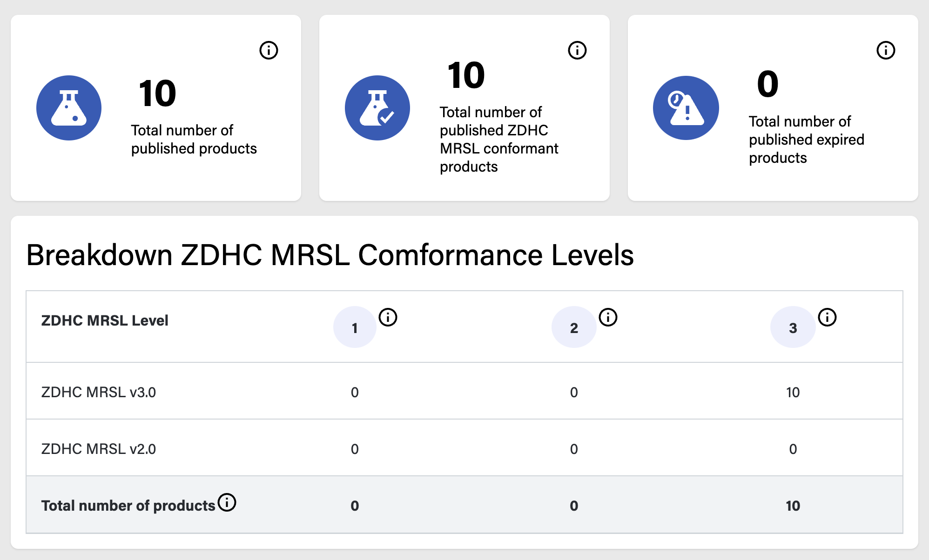Open info icon beside Total number of products

click(227, 502)
